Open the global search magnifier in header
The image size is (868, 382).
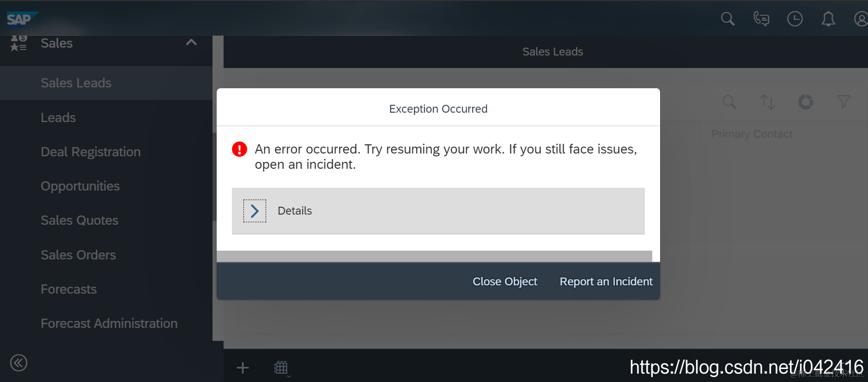click(728, 19)
